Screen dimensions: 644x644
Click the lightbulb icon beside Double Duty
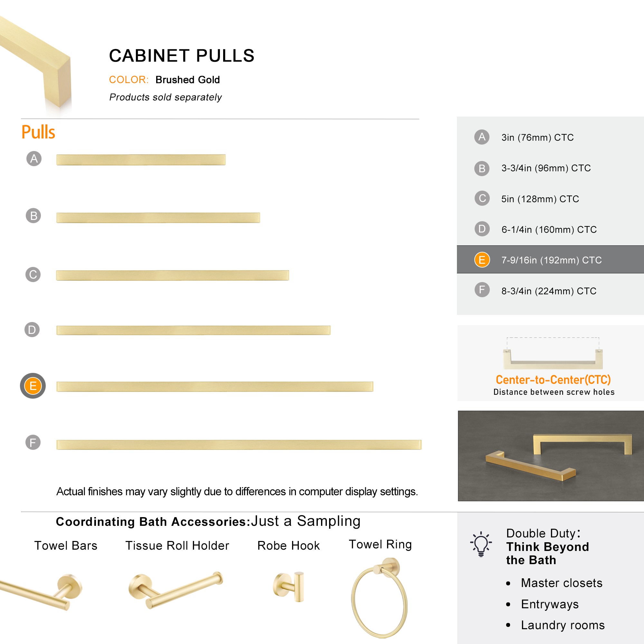pyautogui.click(x=481, y=544)
